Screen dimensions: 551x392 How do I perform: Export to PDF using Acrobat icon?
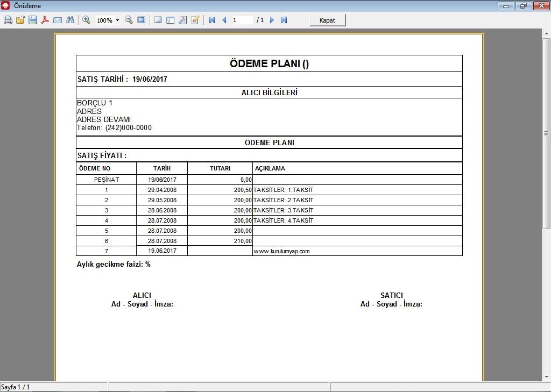tap(45, 20)
